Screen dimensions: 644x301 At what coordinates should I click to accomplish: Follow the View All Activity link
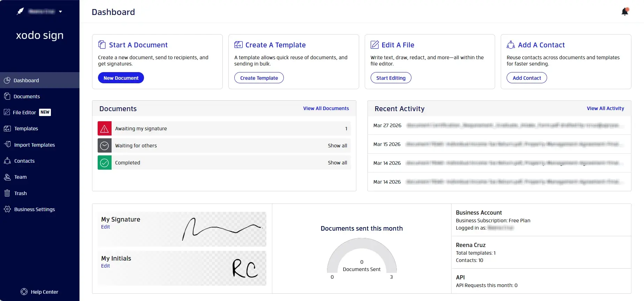pos(605,108)
